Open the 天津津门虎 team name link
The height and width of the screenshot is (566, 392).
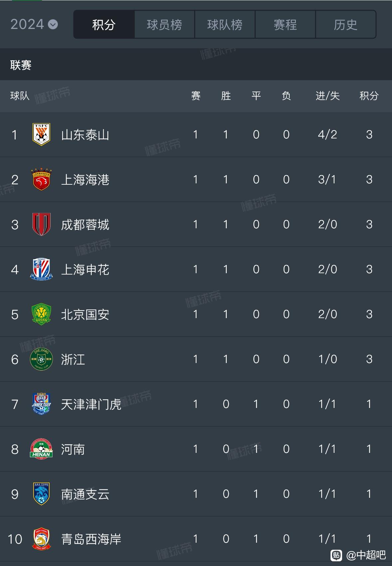click(x=91, y=404)
